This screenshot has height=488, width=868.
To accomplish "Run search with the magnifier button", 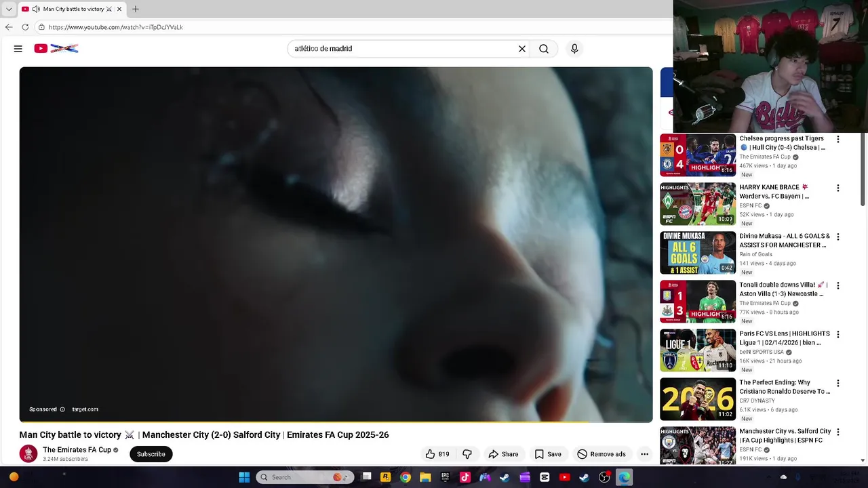I will pos(544,49).
